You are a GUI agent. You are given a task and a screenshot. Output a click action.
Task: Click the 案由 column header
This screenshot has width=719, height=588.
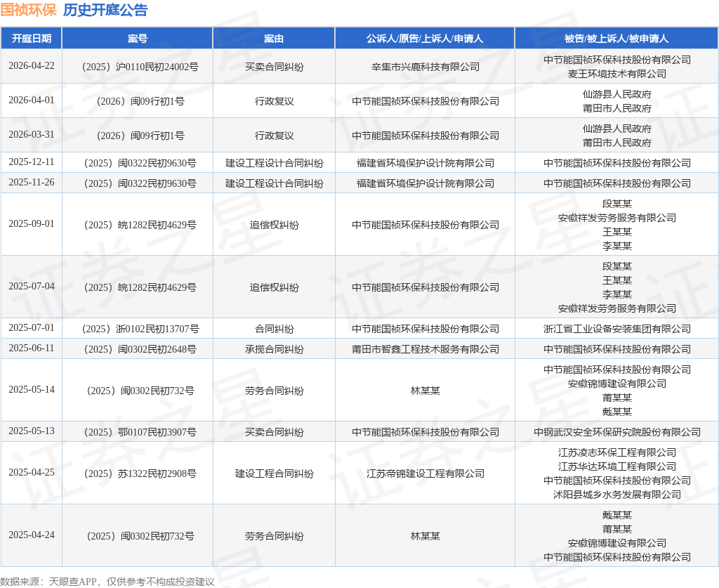(x=274, y=39)
